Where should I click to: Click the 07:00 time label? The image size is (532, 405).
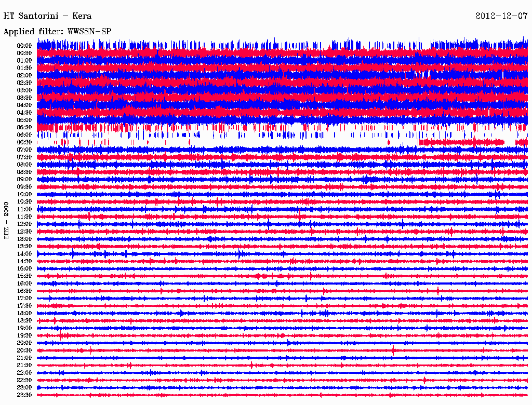(24, 150)
